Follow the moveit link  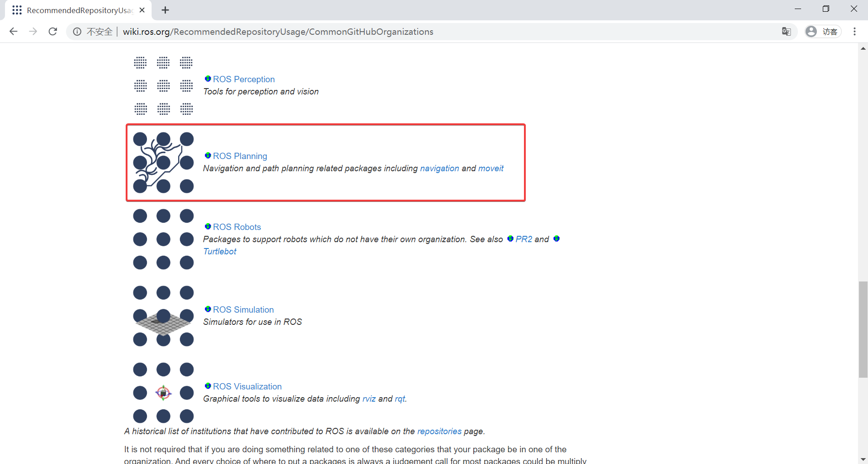tap(491, 168)
